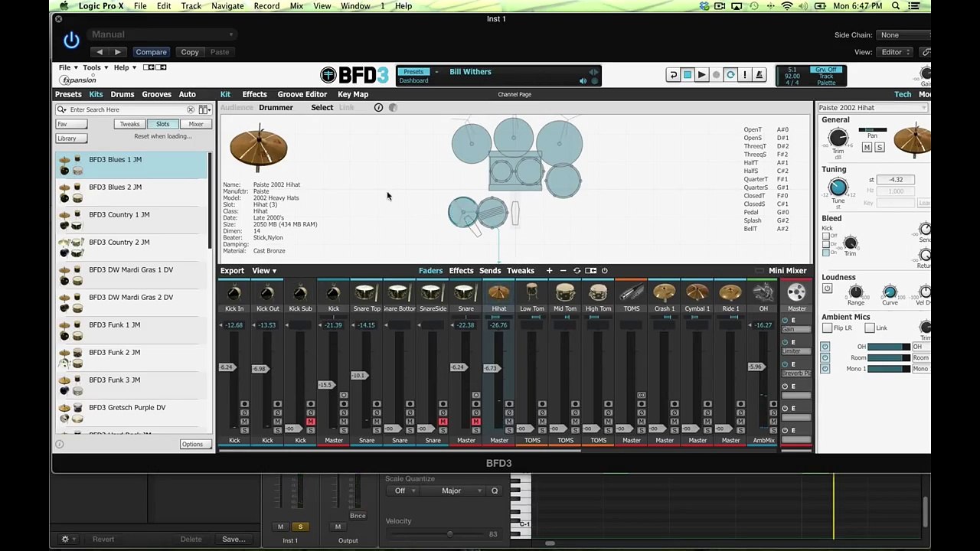Click the browser view layout icon
Image resolution: width=980 pixels, height=551 pixels.
click(x=204, y=109)
